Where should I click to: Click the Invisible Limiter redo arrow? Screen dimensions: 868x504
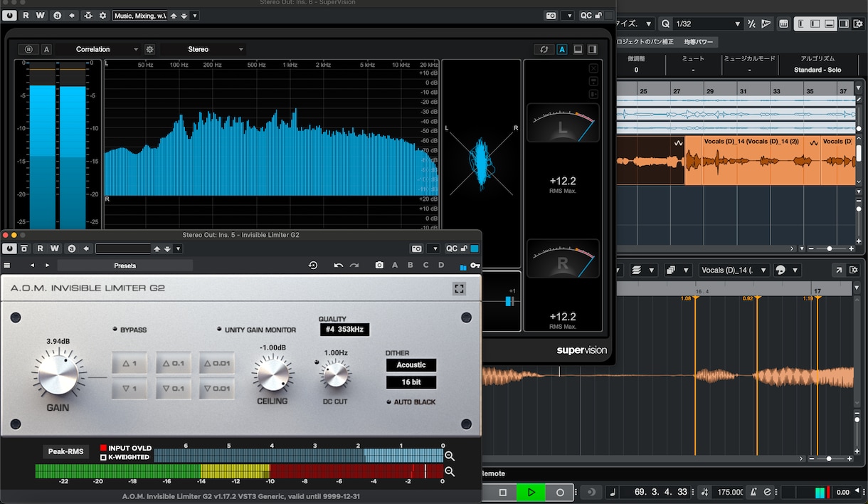click(354, 266)
